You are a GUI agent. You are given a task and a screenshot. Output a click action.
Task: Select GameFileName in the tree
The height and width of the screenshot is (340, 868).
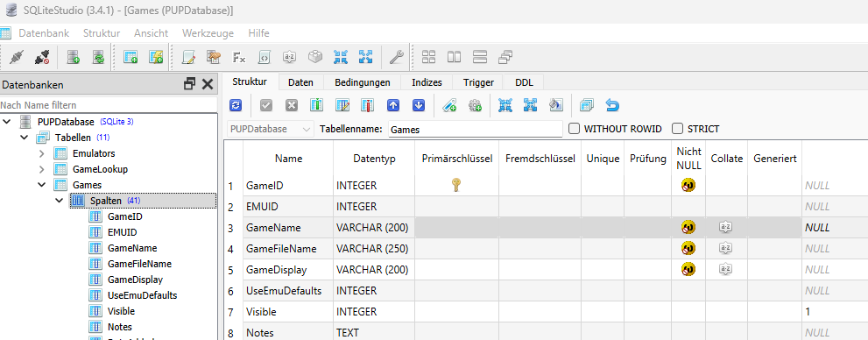pyautogui.click(x=139, y=264)
